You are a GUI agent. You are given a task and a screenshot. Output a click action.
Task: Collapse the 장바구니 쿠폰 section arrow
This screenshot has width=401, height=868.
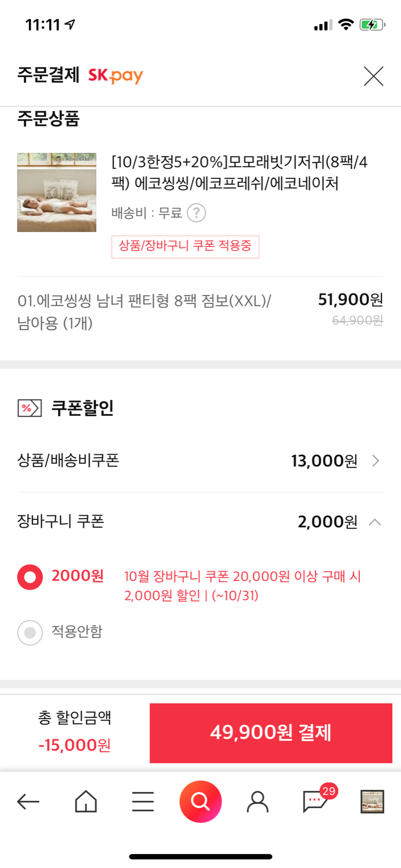(x=375, y=522)
